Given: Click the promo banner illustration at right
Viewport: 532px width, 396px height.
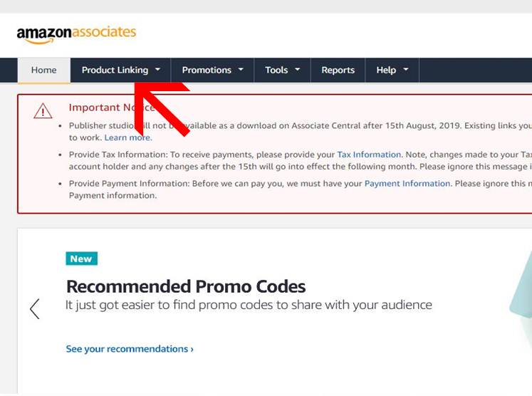Looking at the screenshot, I should click(521, 299).
